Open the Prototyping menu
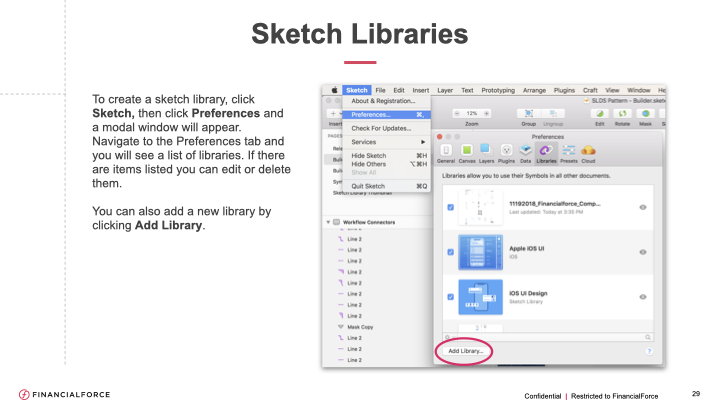720x405 pixels. [498, 90]
